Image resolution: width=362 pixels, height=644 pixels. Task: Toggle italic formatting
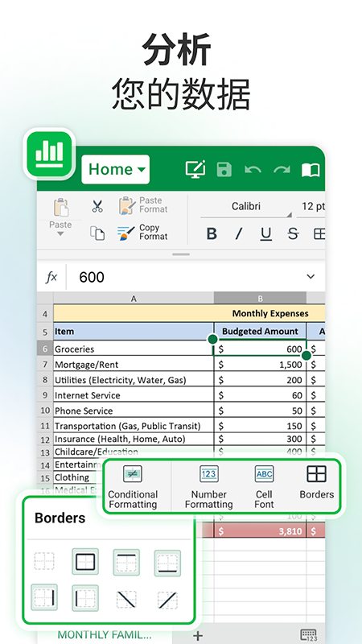[x=238, y=233]
